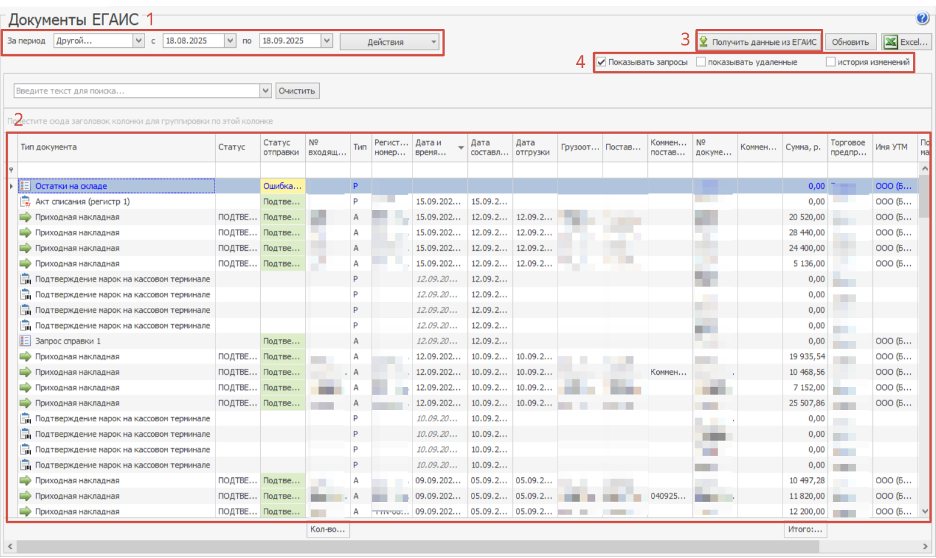Image resolution: width=936 pixels, height=558 pixels.
Task: Click green arrow icon of 20 520,00 invoice
Action: [25, 217]
